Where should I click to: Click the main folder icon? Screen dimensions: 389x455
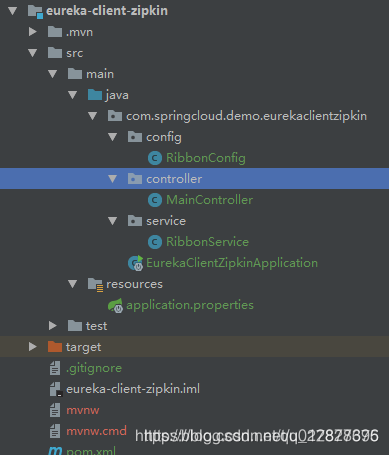[75, 74]
